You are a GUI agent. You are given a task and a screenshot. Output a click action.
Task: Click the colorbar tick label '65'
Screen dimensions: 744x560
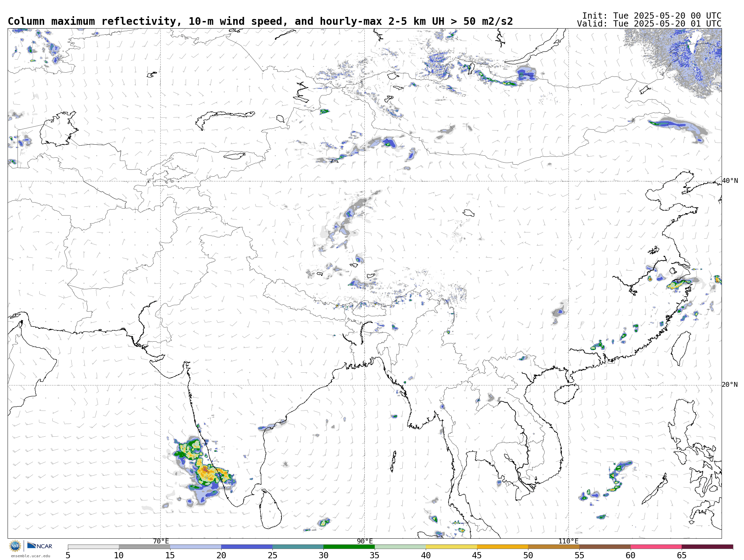682,555
